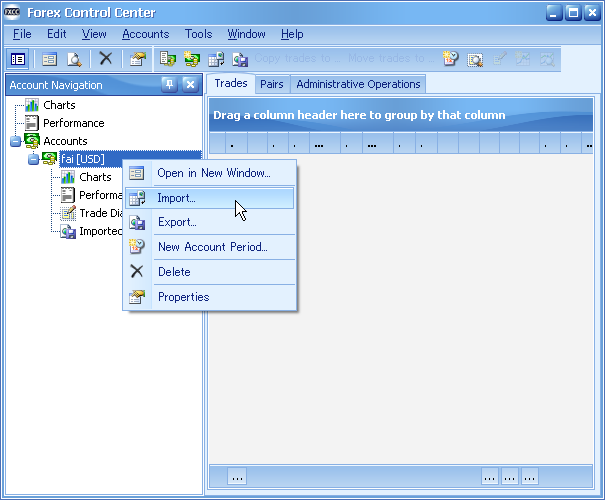Collapse the fai [USD] account node
This screenshot has width=605, height=500.
34,159
